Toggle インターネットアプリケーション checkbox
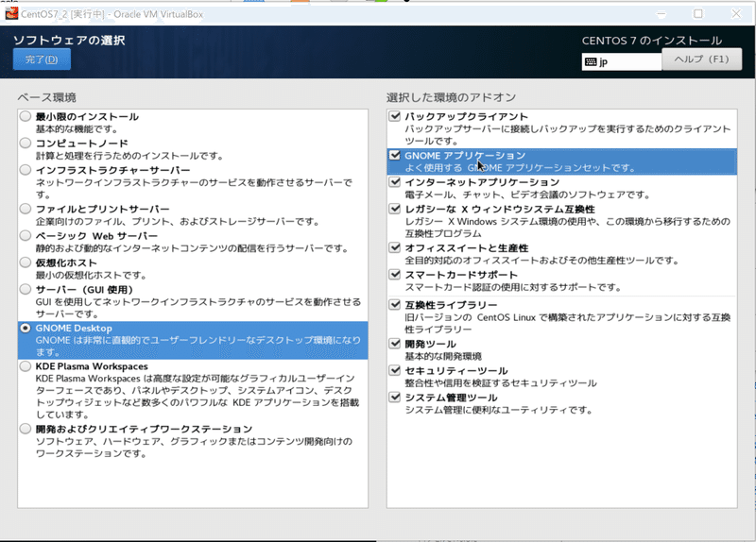The image size is (756, 542). click(x=395, y=181)
